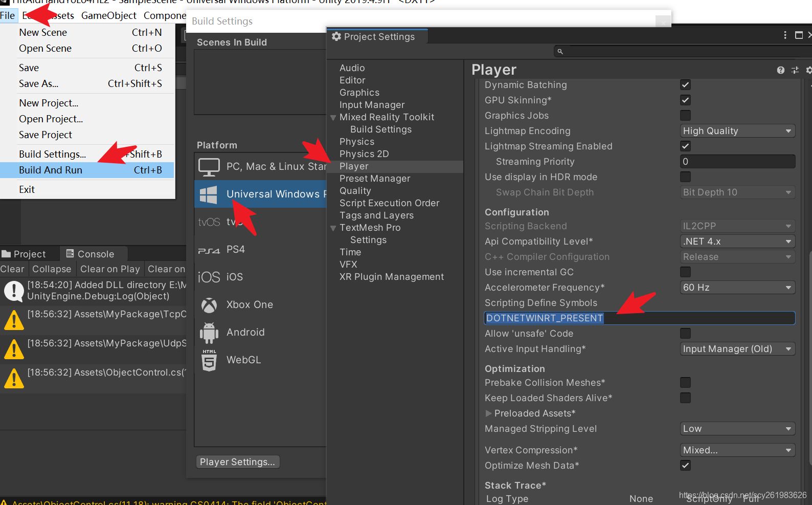The width and height of the screenshot is (812, 505).
Task: Click the warning icon of the UdpS log entry
Action: (14, 349)
